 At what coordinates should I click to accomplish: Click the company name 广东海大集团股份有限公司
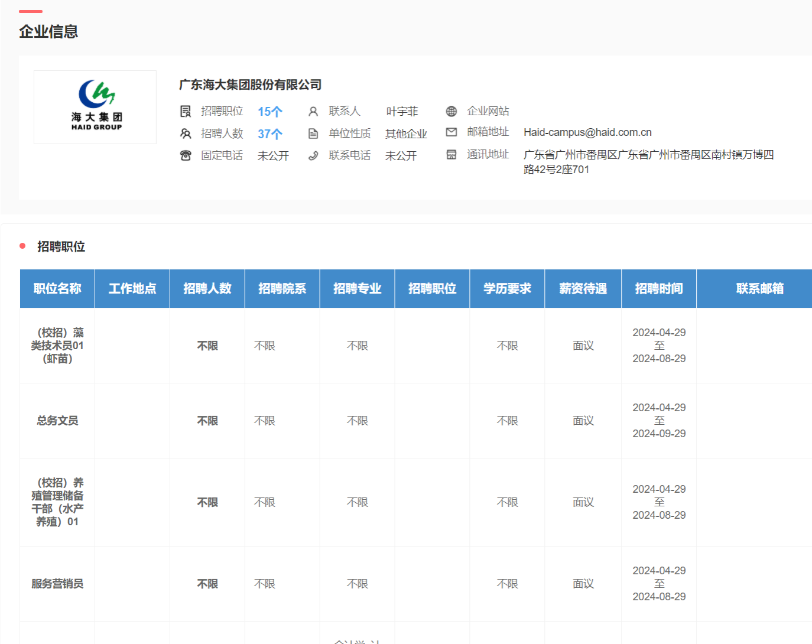[251, 84]
